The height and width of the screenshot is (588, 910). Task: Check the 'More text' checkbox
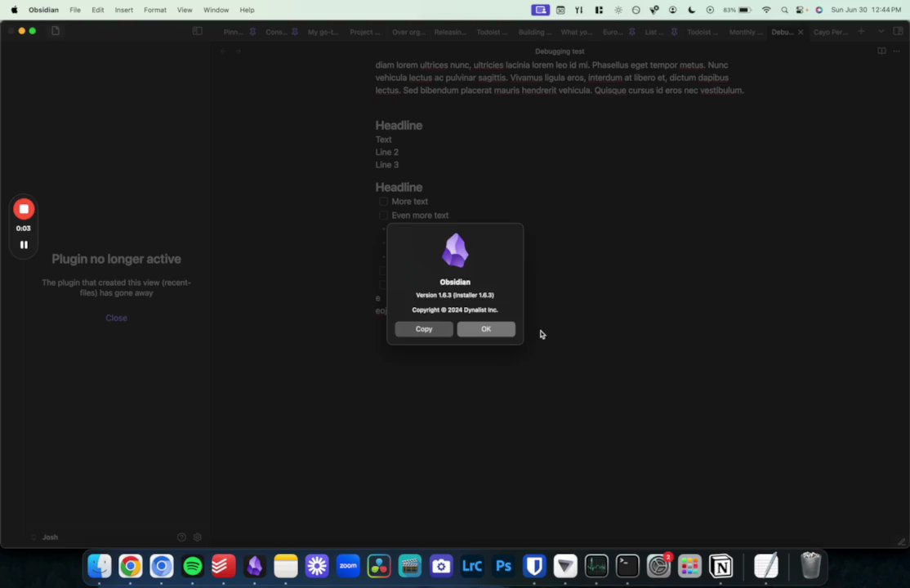383,202
